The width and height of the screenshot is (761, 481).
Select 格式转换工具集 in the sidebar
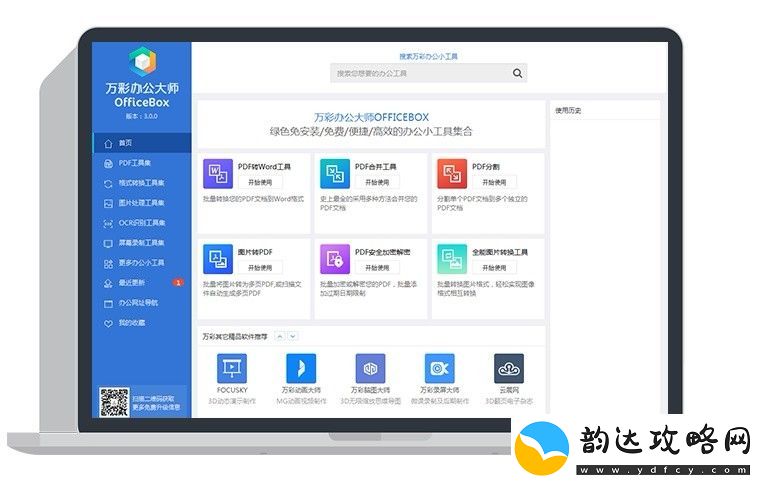point(142,183)
